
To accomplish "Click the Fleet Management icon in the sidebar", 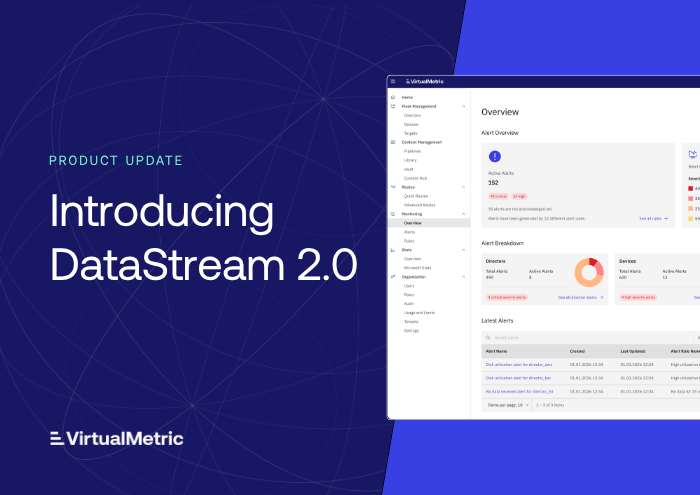I will coord(393,106).
